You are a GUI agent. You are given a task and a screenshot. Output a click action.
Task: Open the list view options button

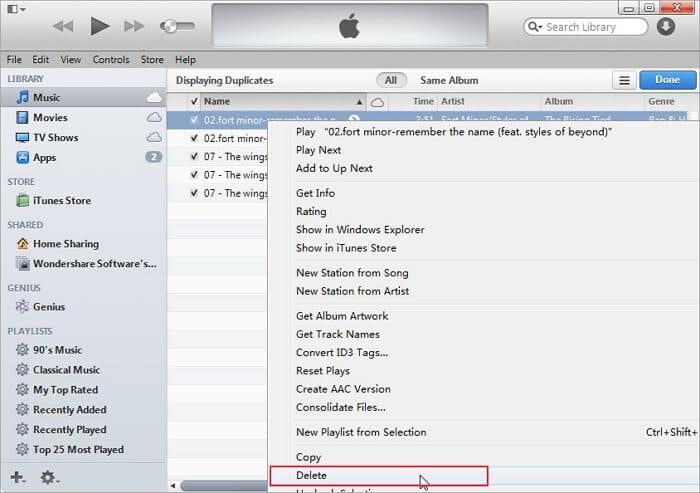click(624, 80)
